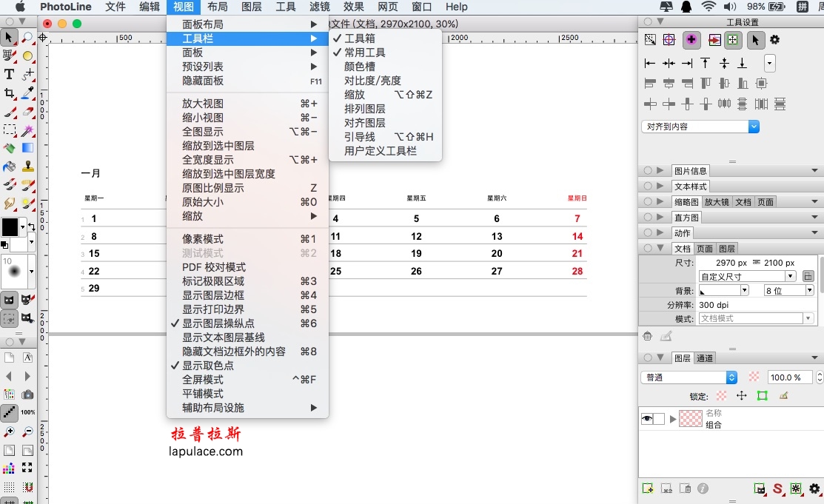Image resolution: width=824 pixels, height=504 pixels.
Task: Click the camera snapshot icon
Action: tap(28, 394)
